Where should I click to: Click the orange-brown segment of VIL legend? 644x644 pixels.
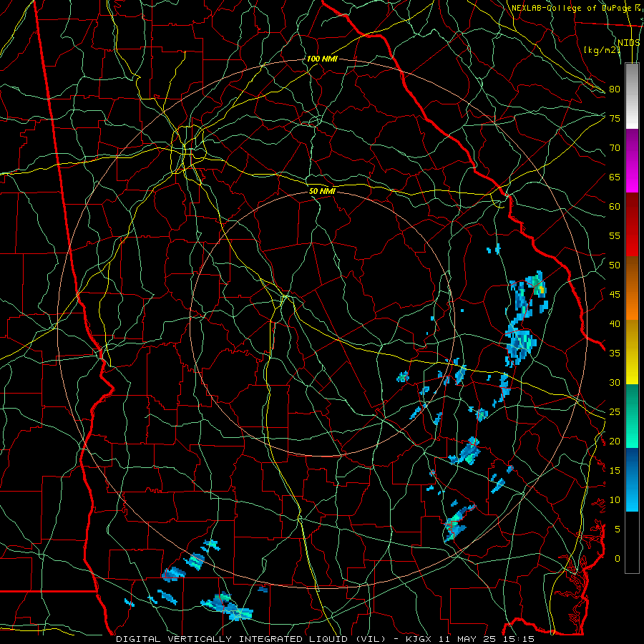632,288
